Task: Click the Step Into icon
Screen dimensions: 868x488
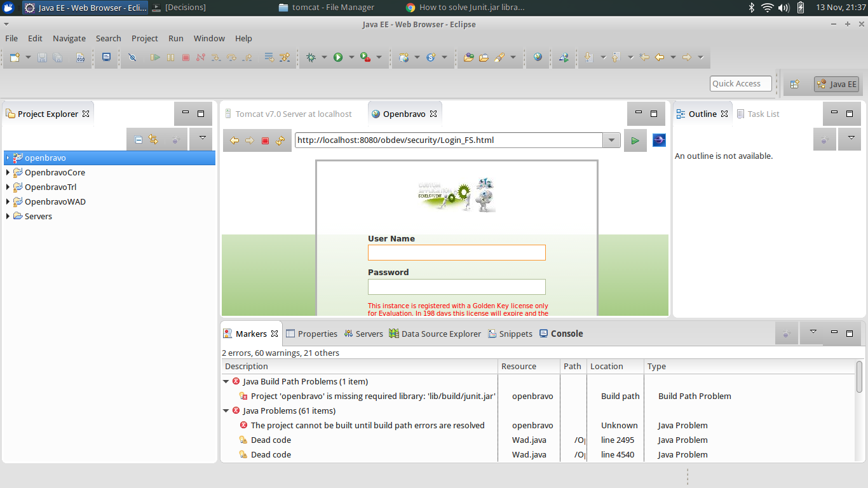Action: (216, 57)
